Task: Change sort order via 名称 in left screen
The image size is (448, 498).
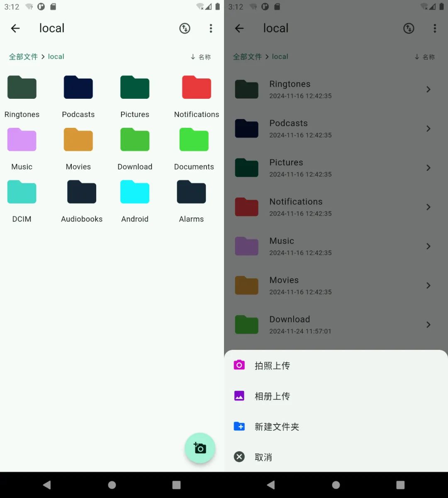Action: point(201,57)
